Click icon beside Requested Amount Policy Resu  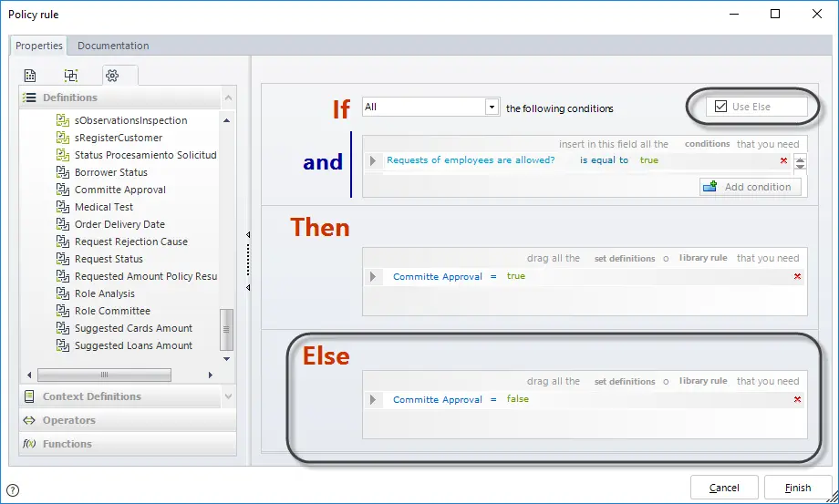pyautogui.click(x=63, y=276)
